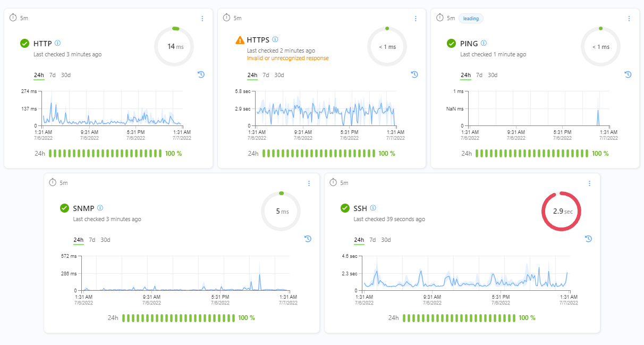Switch PING chart to 7d
Image resolution: width=644 pixels, height=345 pixels.
479,75
